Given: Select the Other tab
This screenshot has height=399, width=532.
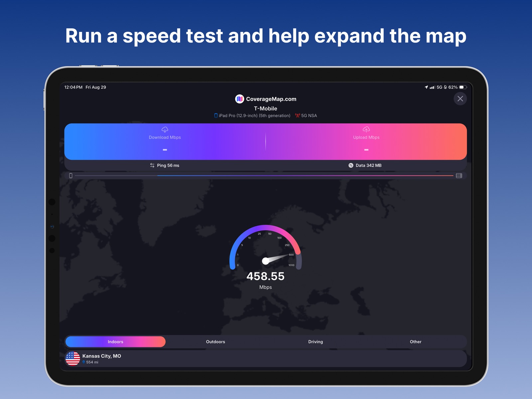Looking at the screenshot, I should (x=416, y=342).
